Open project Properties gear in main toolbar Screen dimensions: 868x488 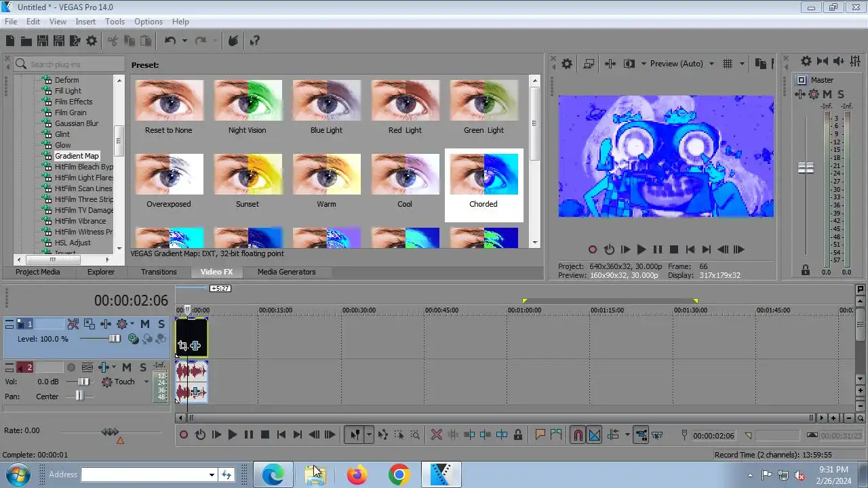(92, 41)
